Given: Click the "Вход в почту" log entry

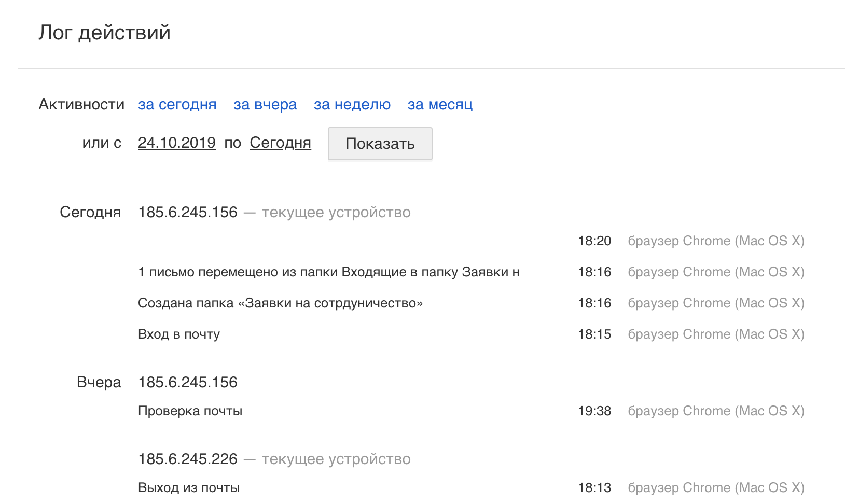Looking at the screenshot, I should (x=178, y=334).
